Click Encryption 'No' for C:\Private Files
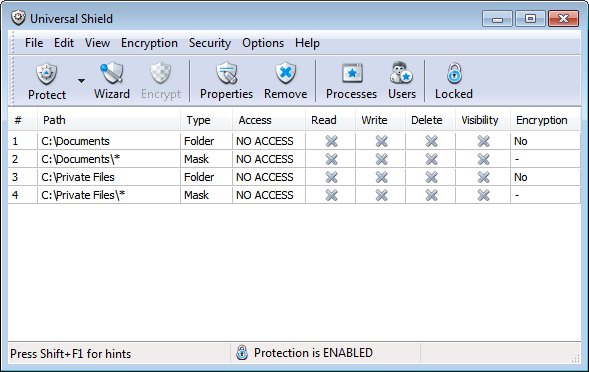This screenshot has height=372, width=589. click(521, 177)
